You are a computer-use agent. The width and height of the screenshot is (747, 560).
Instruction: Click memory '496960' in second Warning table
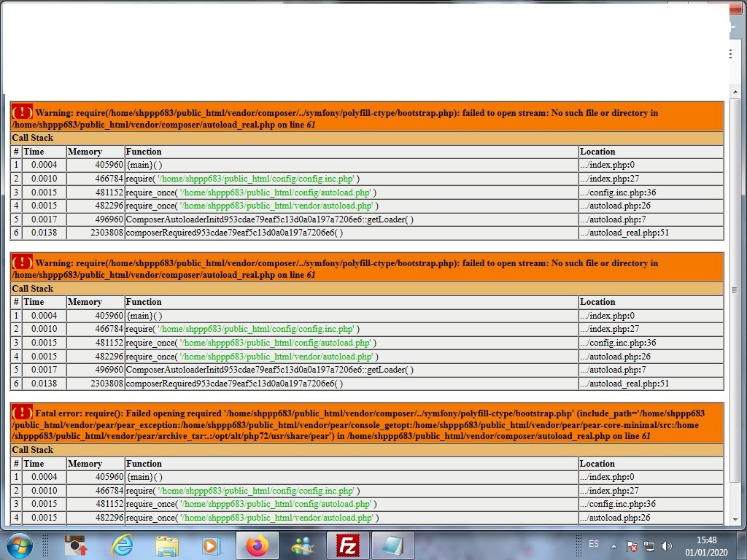(x=109, y=370)
